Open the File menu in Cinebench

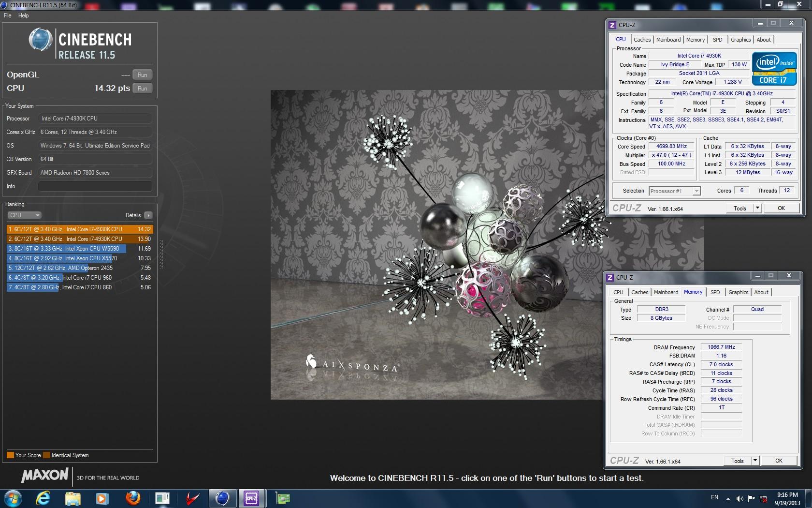7,15
